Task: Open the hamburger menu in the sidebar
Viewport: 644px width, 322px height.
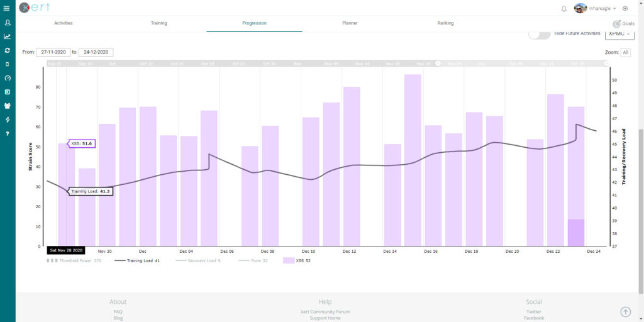Action: pos(7,8)
